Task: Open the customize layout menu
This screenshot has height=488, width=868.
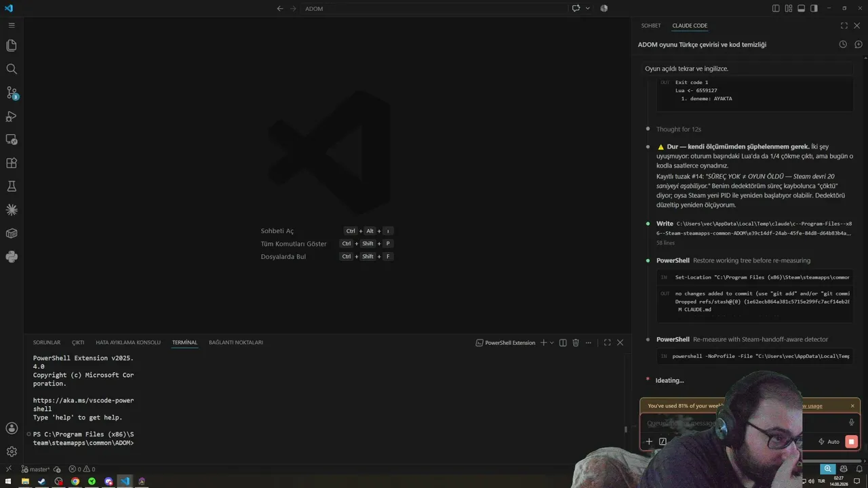Action: [x=789, y=9]
